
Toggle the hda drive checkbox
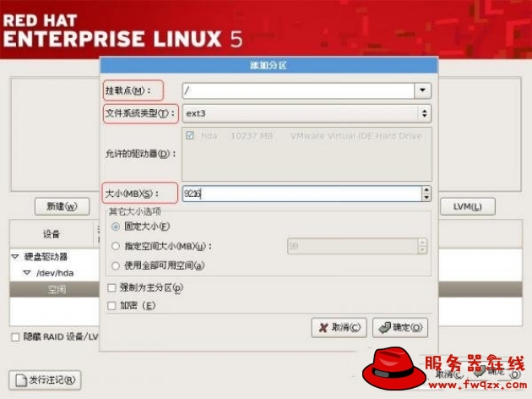tap(190, 135)
